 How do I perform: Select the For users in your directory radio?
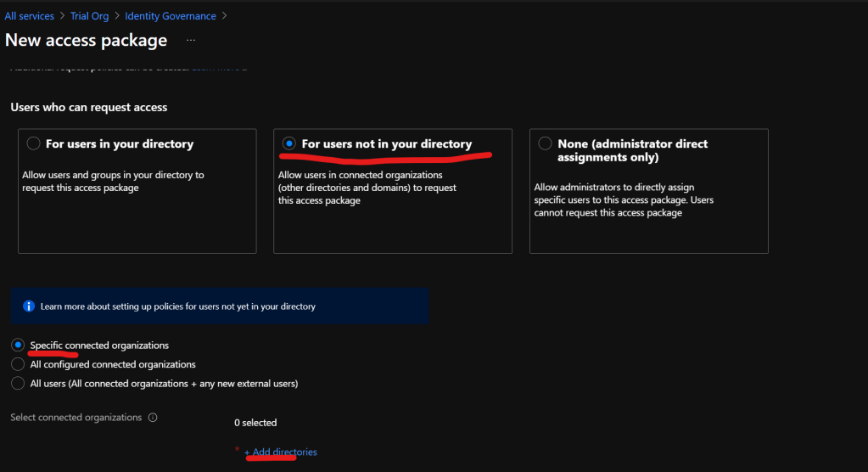pos(34,144)
